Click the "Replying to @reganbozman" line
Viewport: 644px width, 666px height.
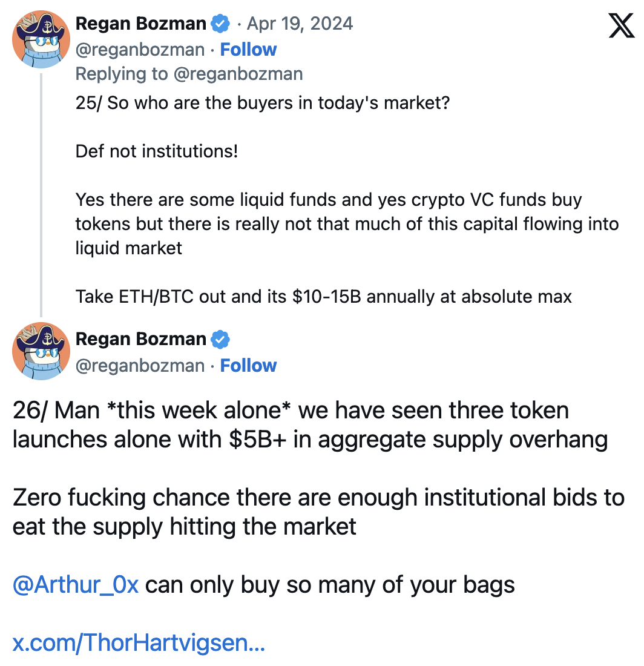pos(189,74)
